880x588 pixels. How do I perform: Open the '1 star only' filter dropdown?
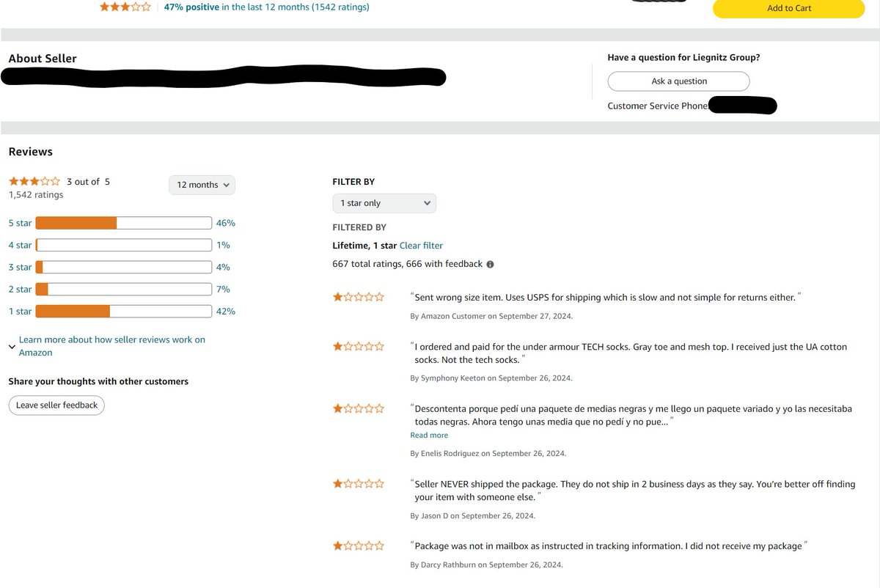[384, 203]
